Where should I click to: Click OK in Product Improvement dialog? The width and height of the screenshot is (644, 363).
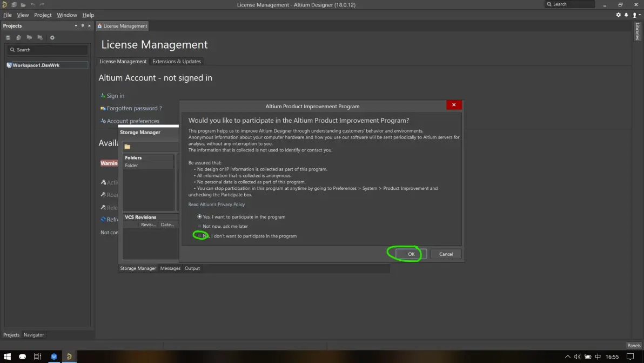pyautogui.click(x=411, y=254)
